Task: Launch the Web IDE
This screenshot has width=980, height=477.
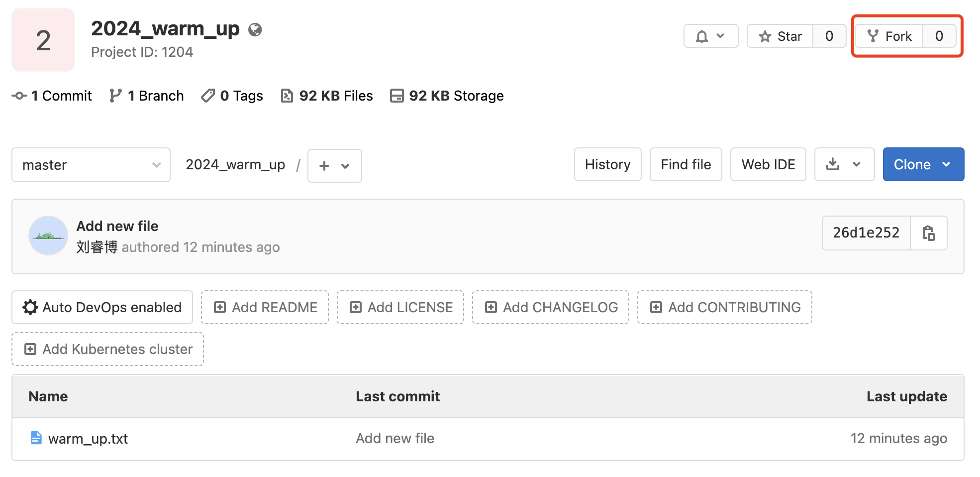Action: pos(768,164)
